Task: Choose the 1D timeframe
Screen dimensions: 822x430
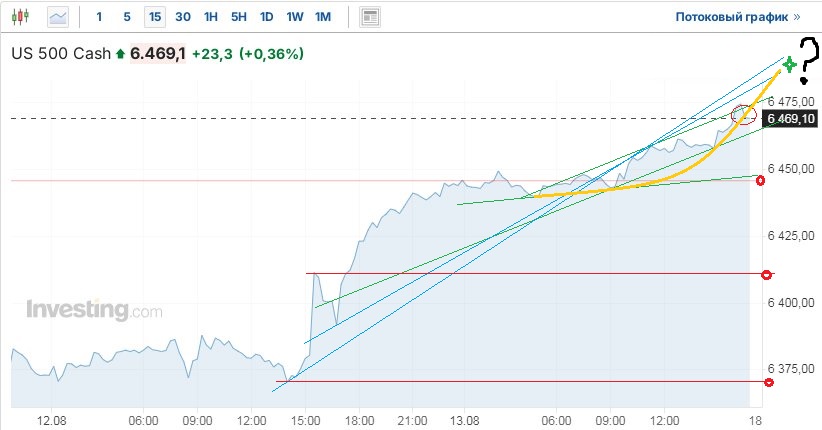Action: 267,17
